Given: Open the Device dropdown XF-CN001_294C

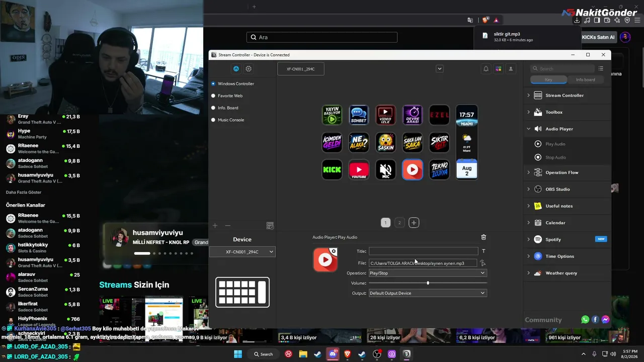Looking at the screenshot, I should [243, 252].
